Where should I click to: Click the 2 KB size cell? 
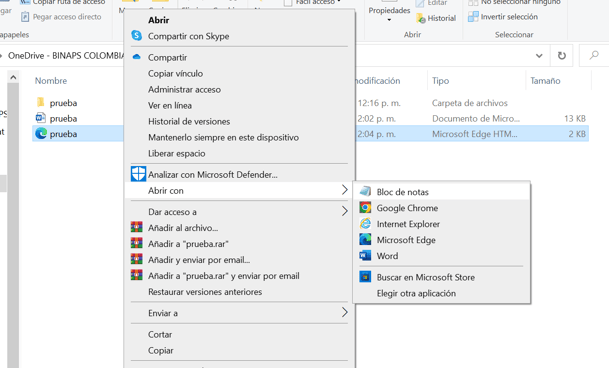[577, 134]
